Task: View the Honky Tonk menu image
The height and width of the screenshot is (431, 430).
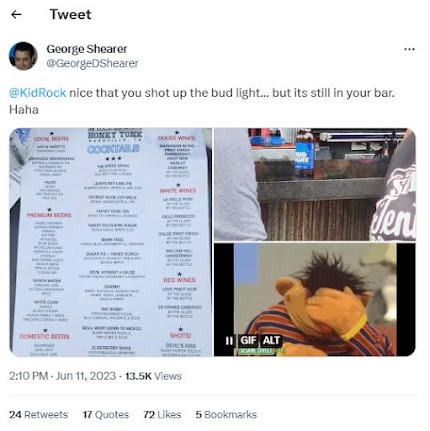Action: click(x=111, y=242)
